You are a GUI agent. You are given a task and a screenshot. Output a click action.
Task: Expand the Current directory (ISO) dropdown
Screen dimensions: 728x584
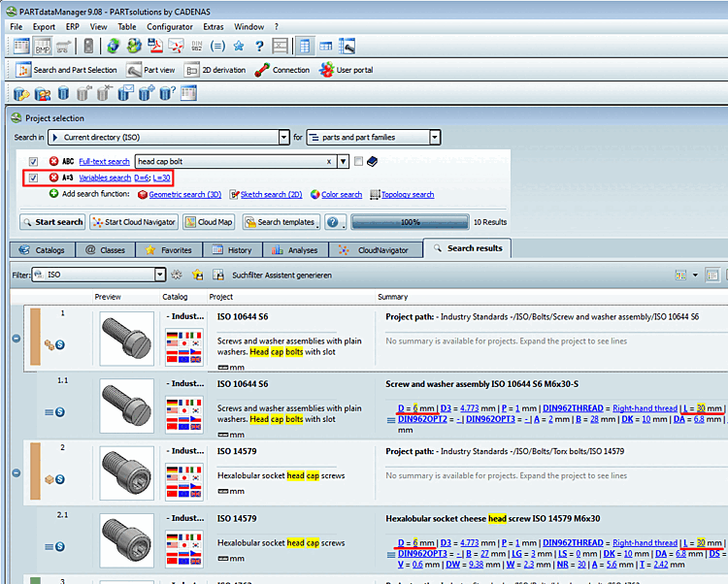[x=283, y=138]
